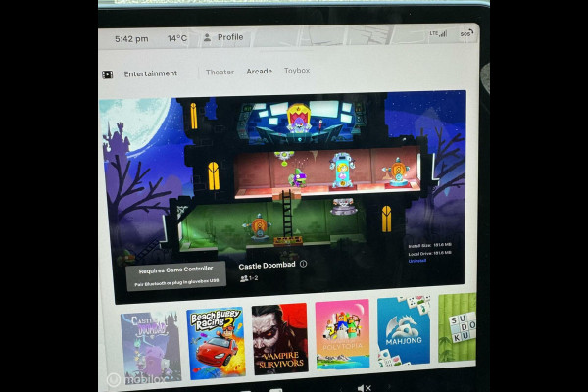Click the 1-2 players icon

click(x=244, y=278)
